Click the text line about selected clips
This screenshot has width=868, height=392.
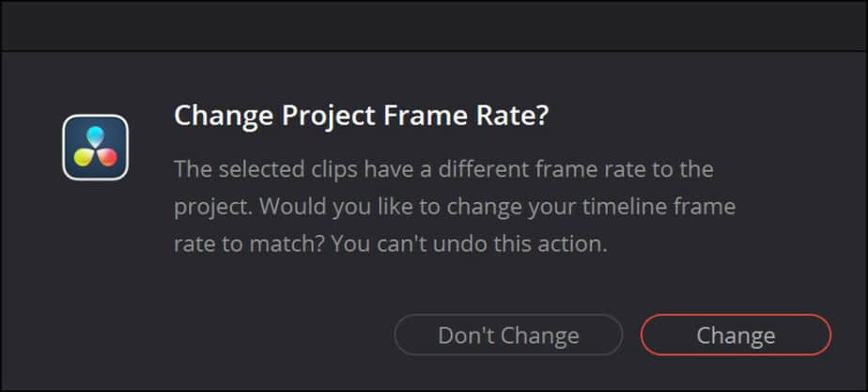coord(443,169)
